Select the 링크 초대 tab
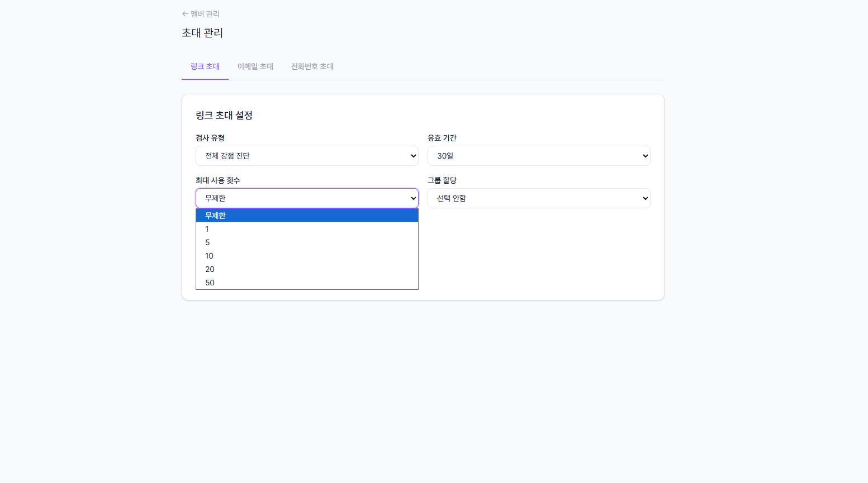868x483 pixels. (205, 66)
